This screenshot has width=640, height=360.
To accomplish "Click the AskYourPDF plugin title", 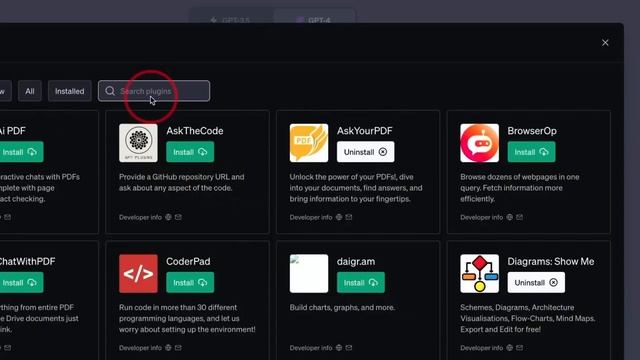I will (364, 131).
